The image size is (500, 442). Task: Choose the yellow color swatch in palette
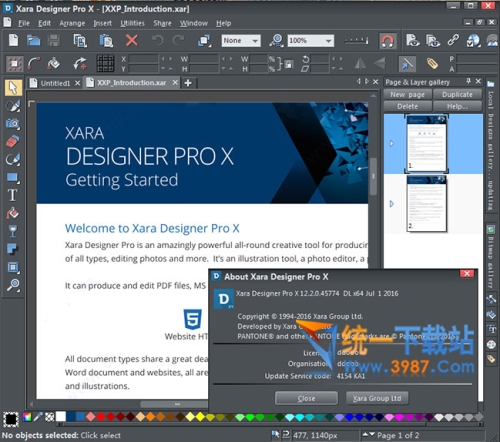point(200,417)
